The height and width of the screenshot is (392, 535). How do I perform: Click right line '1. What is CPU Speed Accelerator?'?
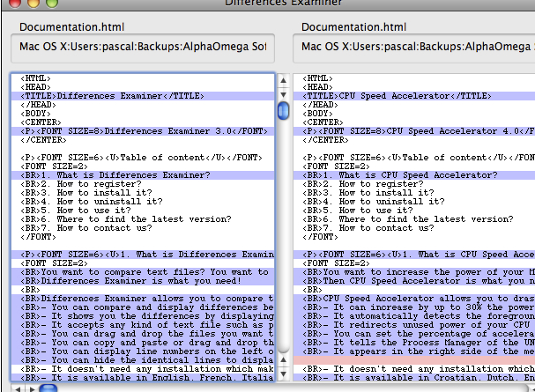coord(414,175)
